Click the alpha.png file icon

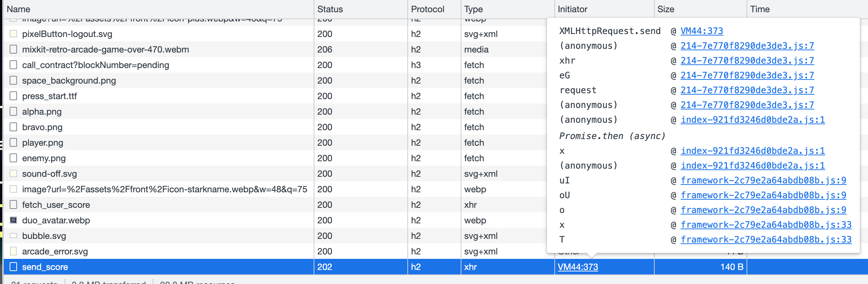[13, 112]
